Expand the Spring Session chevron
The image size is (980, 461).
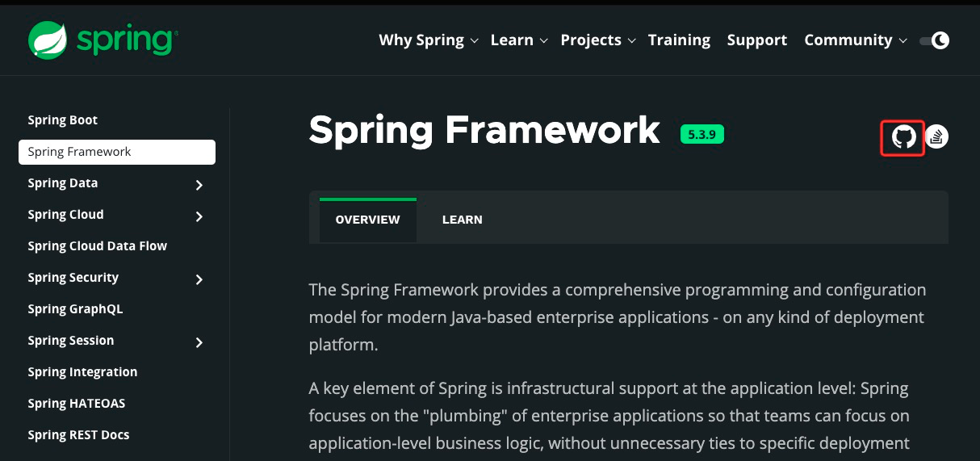199,342
